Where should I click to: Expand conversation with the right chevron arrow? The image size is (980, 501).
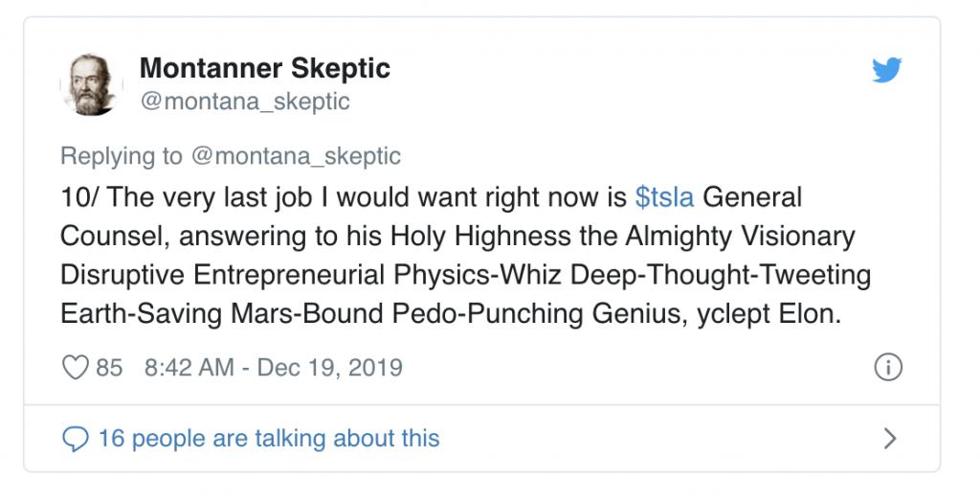889,439
